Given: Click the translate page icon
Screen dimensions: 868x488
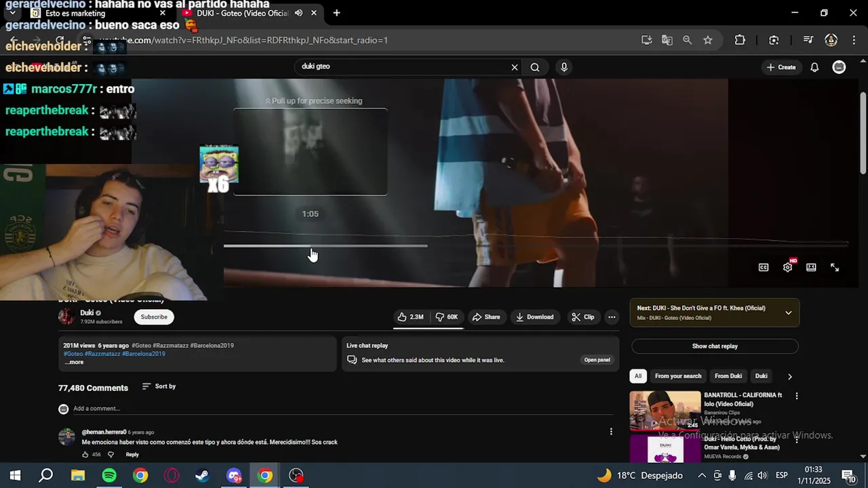Looking at the screenshot, I should (x=667, y=40).
